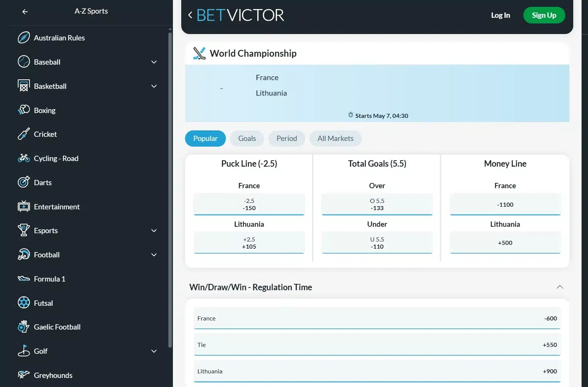Click the Australian Rules ball icon

(24, 38)
